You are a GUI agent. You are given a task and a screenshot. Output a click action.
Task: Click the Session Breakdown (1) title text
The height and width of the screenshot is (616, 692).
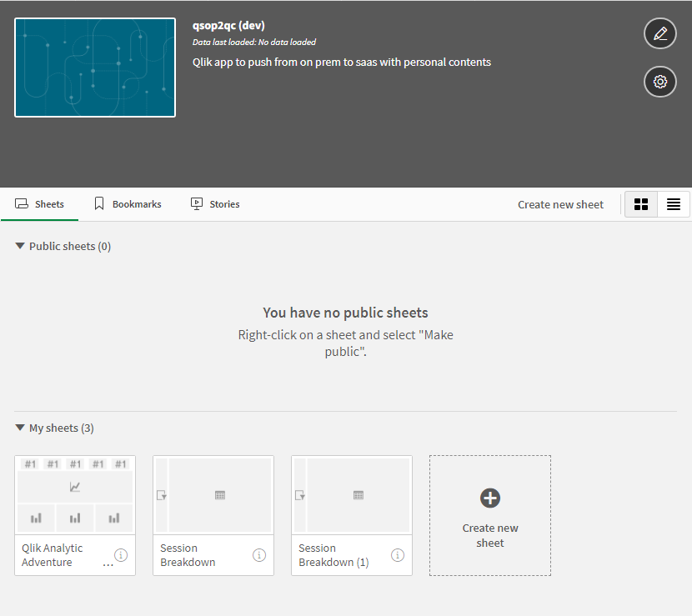(333, 555)
